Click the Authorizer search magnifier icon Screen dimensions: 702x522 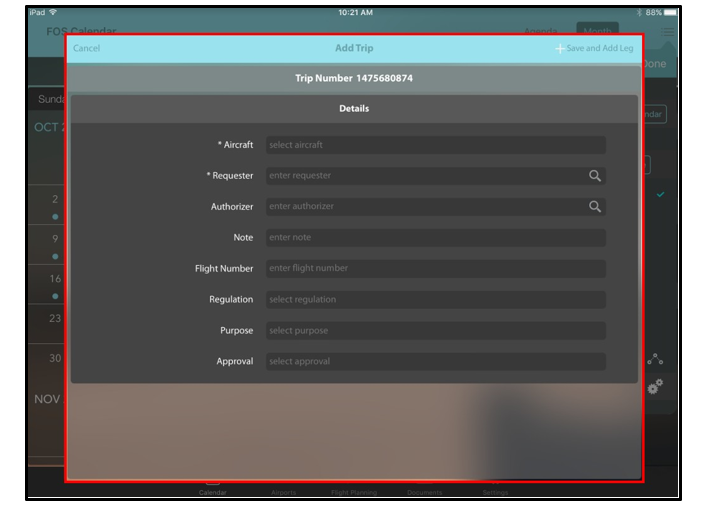click(x=594, y=207)
